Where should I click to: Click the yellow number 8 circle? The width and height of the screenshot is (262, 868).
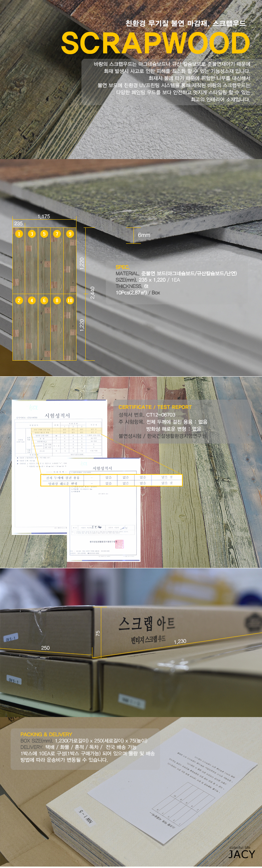[57, 300]
